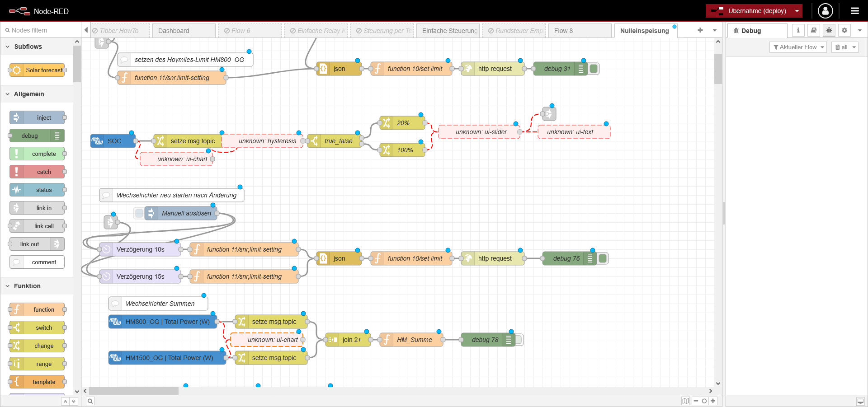Open the help book sidebar icon

pos(813,30)
